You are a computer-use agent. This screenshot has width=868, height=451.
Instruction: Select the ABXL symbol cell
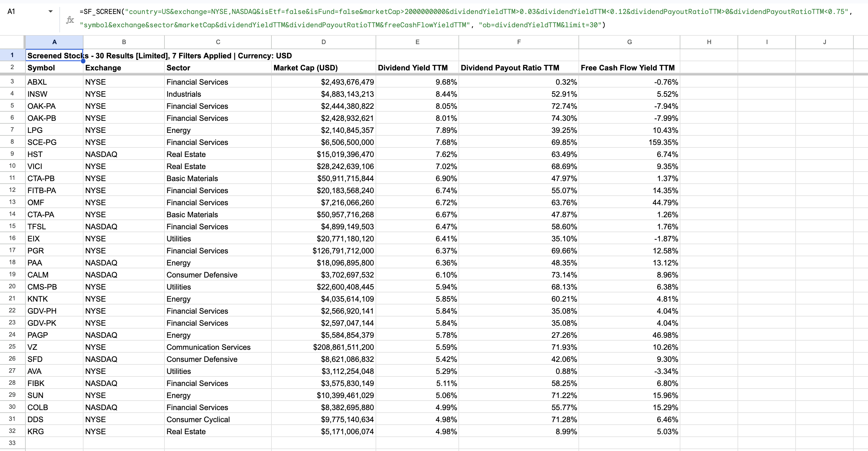[x=54, y=82]
